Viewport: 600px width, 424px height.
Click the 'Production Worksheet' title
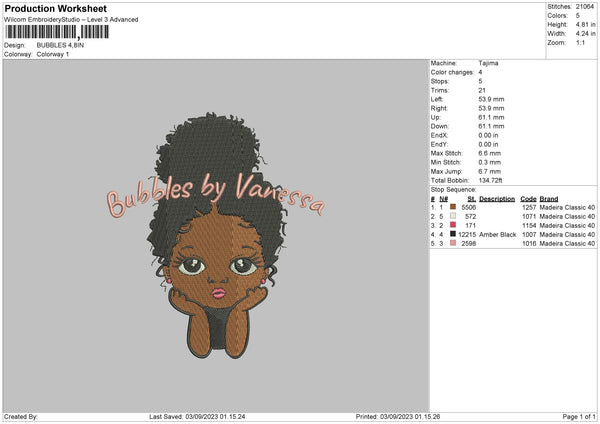pos(55,8)
